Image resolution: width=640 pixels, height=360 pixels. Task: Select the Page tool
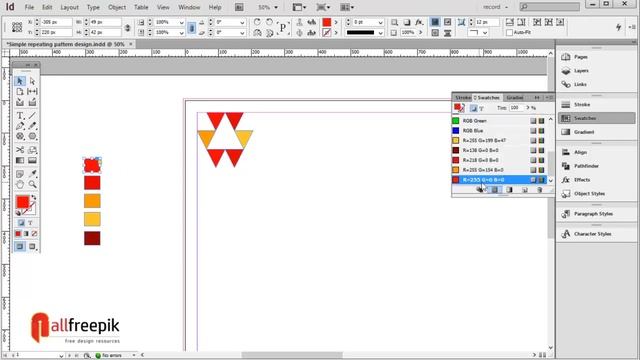click(x=20, y=91)
